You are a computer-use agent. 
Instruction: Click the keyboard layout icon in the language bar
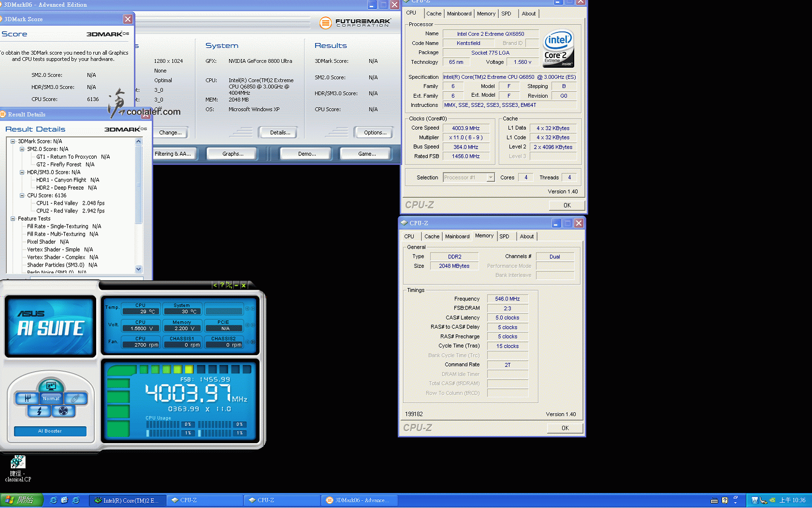coord(714,500)
